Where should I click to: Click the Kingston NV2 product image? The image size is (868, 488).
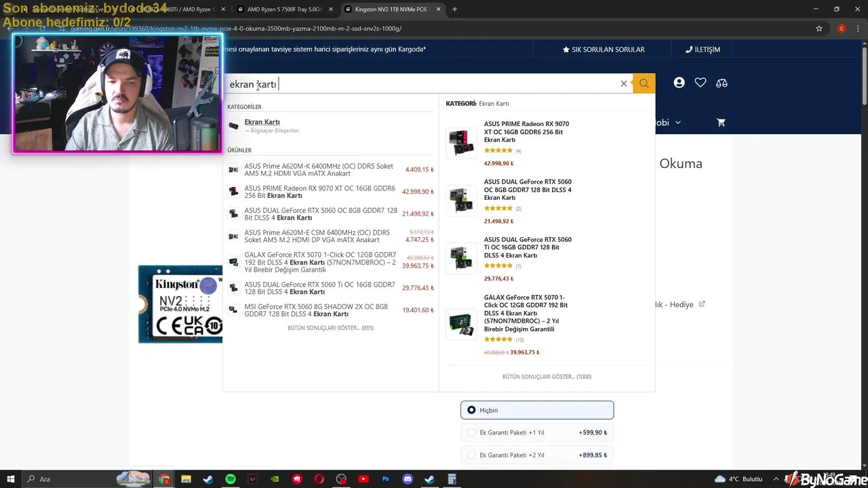[180, 304]
